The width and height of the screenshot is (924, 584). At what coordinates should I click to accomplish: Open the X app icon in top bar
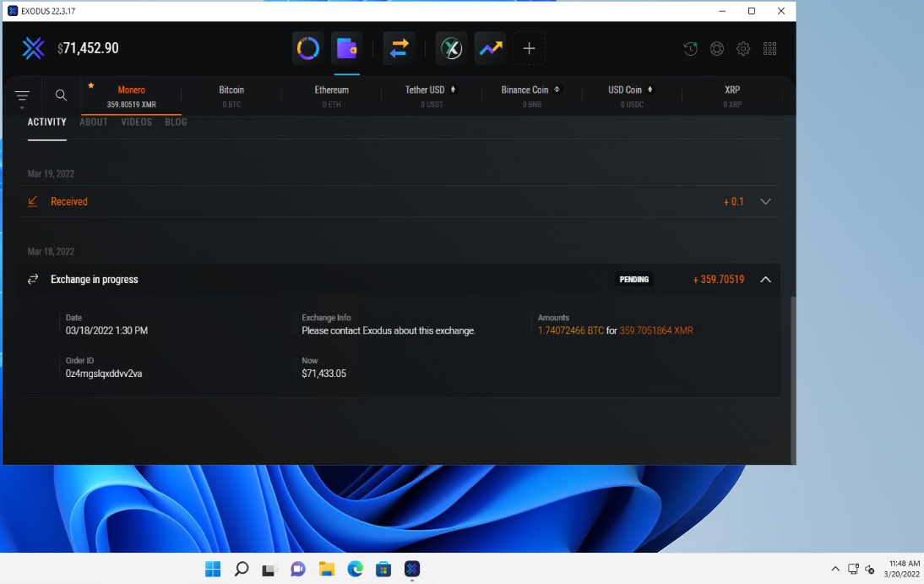click(x=451, y=48)
